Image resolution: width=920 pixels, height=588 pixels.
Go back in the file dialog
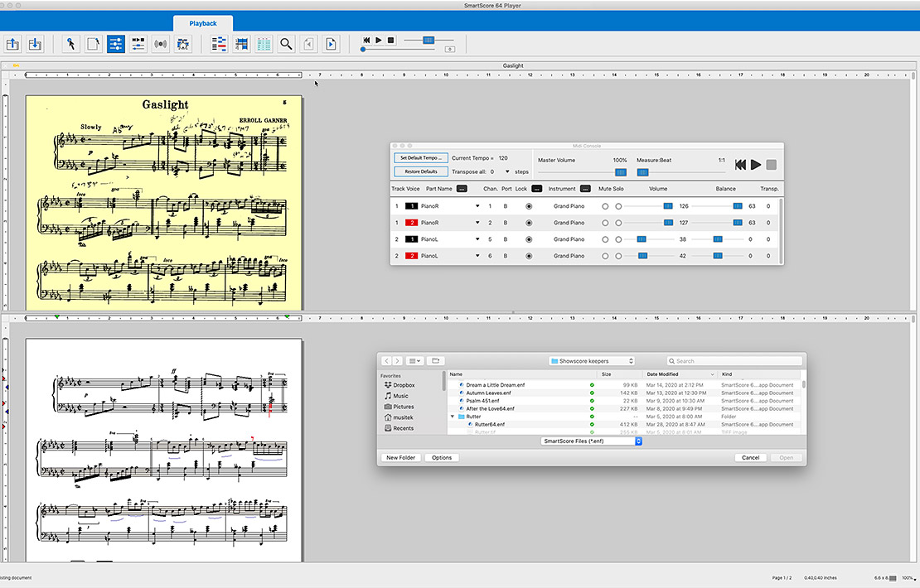(387, 361)
